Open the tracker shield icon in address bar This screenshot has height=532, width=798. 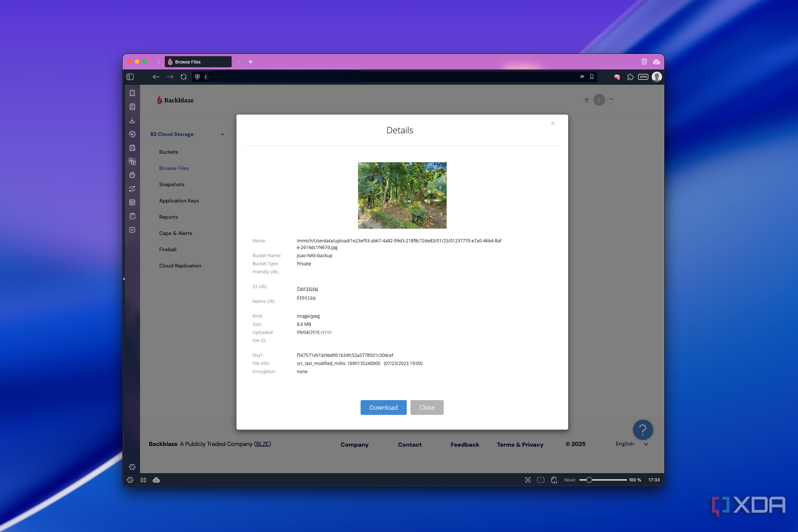197,77
